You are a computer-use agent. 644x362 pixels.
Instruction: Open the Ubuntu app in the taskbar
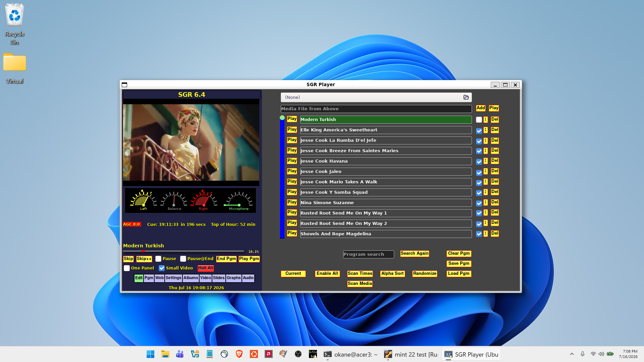pos(254,354)
